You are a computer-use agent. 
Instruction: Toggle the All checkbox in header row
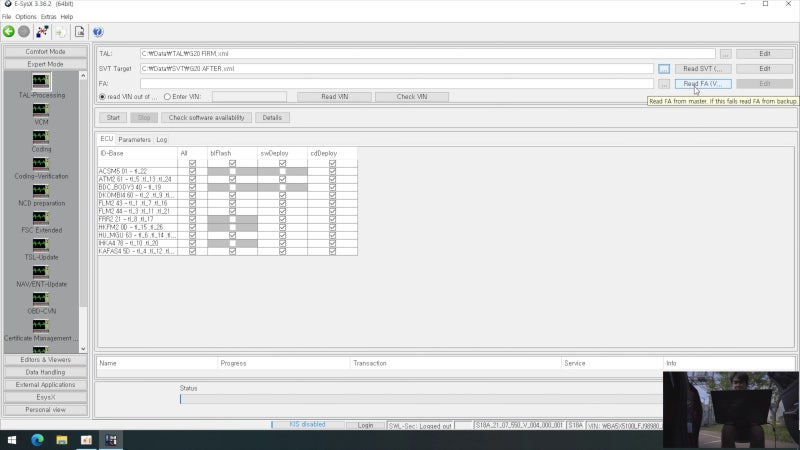(192, 163)
